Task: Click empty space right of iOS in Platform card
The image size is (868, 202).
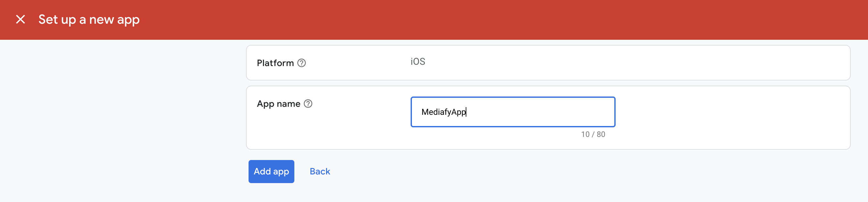Action: pos(607,63)
